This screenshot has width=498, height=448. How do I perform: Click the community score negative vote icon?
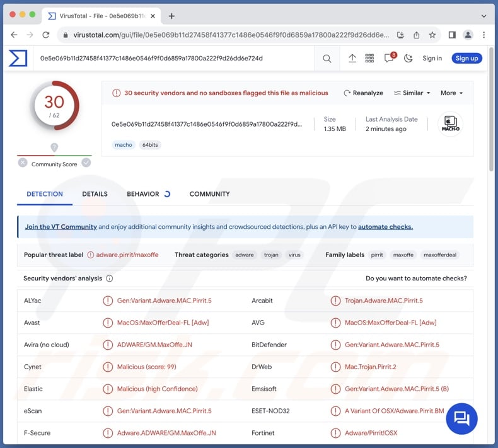pos(23,163)
